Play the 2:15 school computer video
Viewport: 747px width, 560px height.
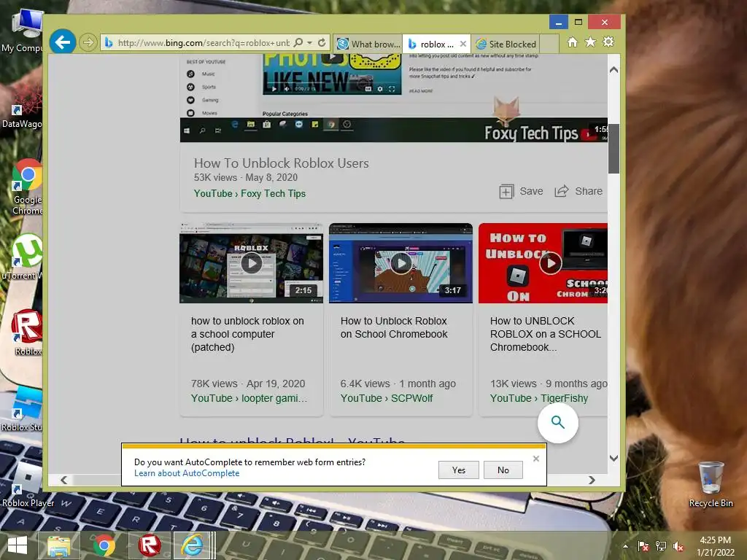(x=251, y=262)
